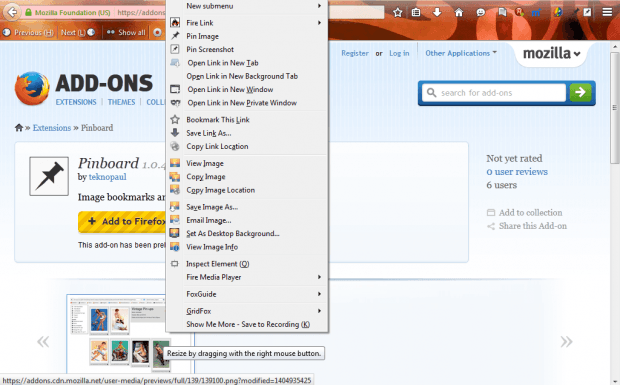Image resolution: width=620 pixels, height=385 pixels.
Task: Click the green padlock site identity icon
Action: click(28, 13)
